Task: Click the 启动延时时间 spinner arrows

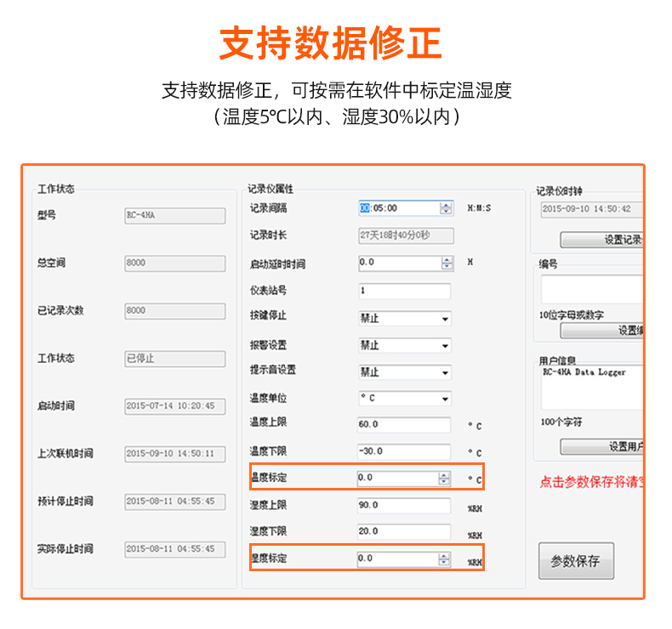Action: coord(447,263)
